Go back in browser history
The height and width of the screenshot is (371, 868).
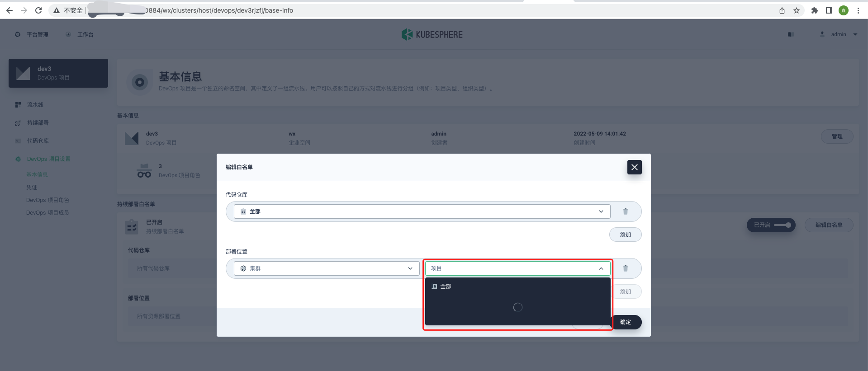tap(9, 10)
